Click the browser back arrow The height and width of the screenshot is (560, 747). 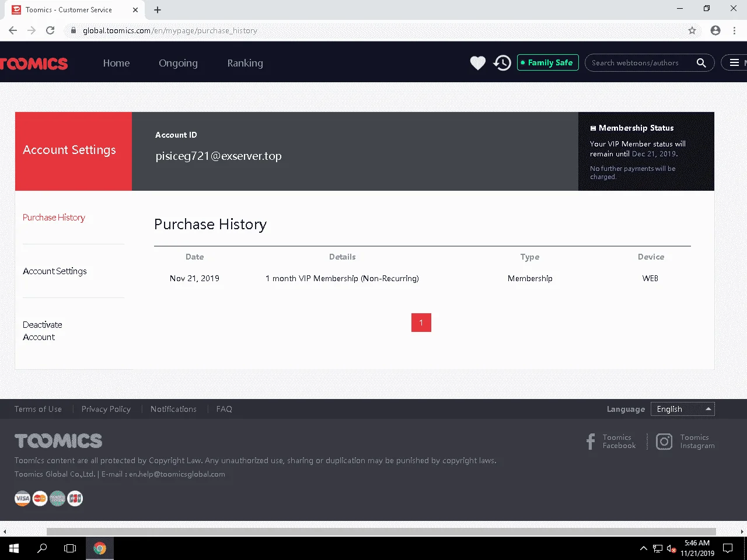(x=13, y=30)
